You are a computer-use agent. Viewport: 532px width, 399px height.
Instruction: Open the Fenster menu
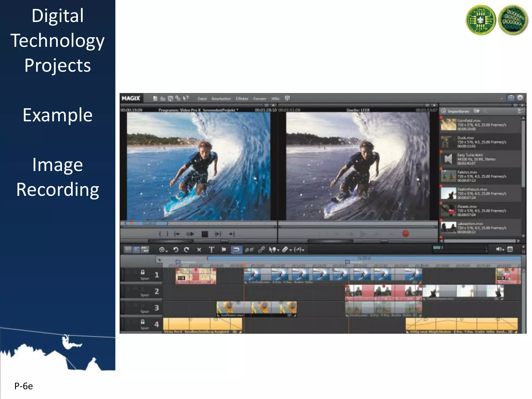260,99
